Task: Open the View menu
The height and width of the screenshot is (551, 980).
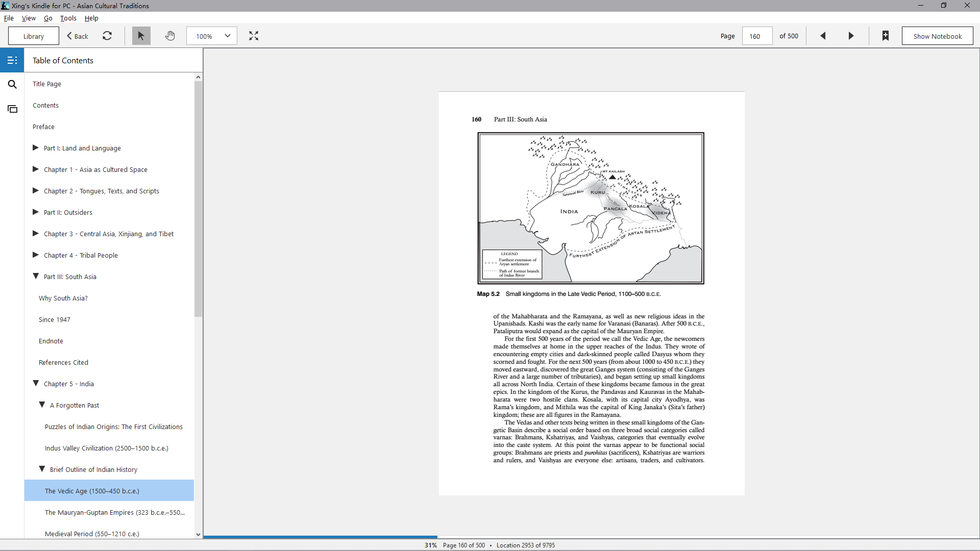Action: (x=29, y=18)
